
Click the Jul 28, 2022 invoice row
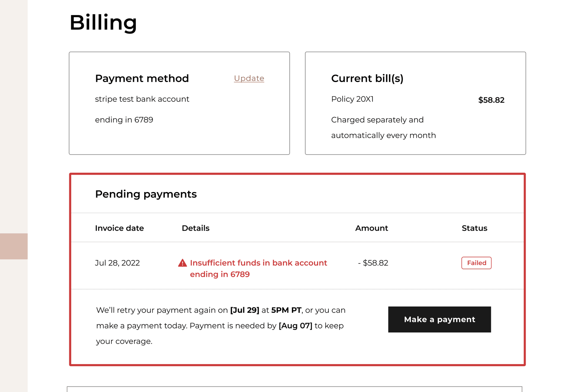[117, 263]
